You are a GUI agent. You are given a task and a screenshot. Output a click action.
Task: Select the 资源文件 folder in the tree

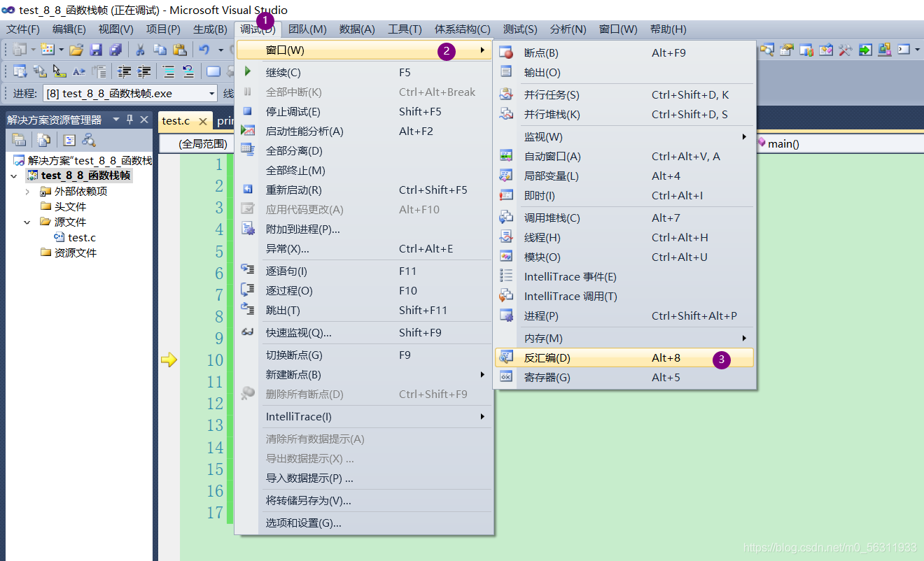pyautogui.click(x=76, y=253)
